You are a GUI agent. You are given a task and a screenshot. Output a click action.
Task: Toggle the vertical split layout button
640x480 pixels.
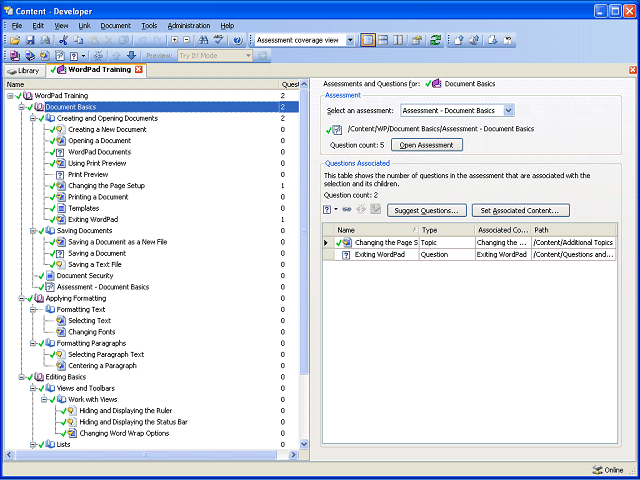point(398,40)
